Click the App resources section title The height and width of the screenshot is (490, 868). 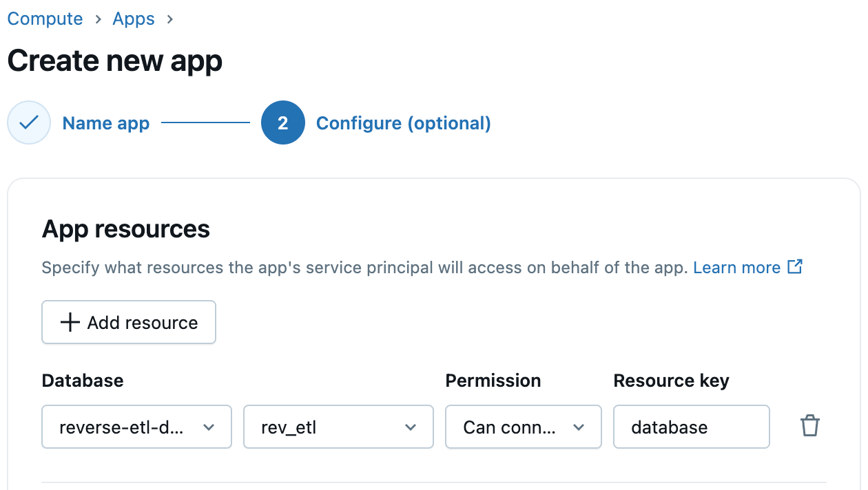[x=125, y=228]
